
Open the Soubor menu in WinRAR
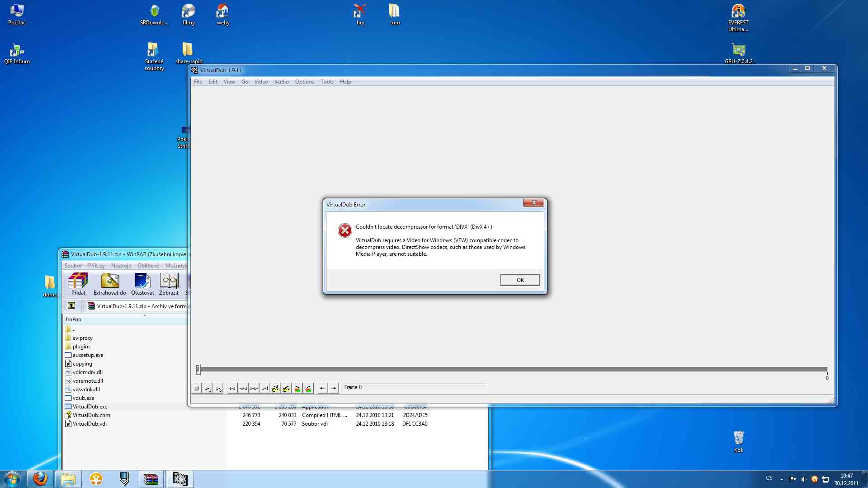(73, 266)
